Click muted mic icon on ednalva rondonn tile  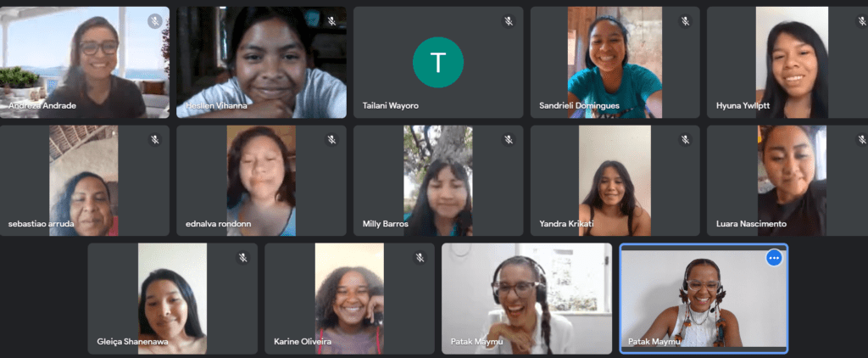[331, 140]
